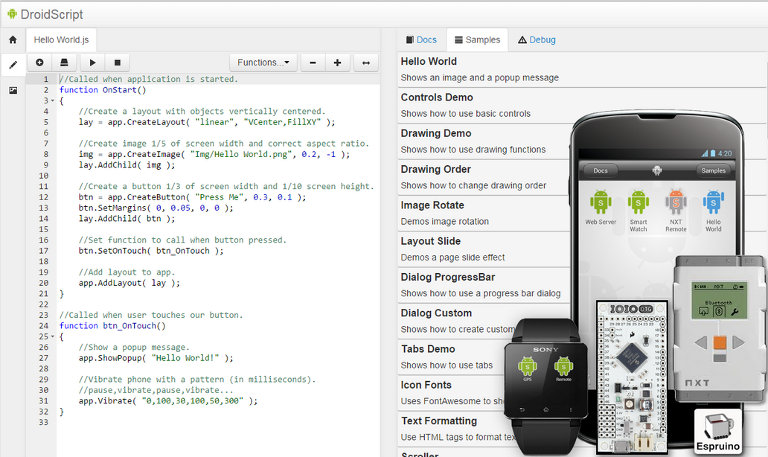Open the image assets icon in sidebar

(x=13, y=91)
